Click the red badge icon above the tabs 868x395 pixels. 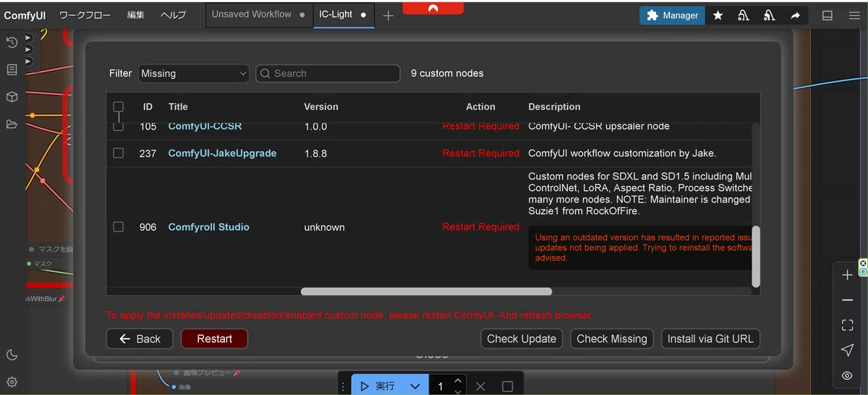pos(433,7)
